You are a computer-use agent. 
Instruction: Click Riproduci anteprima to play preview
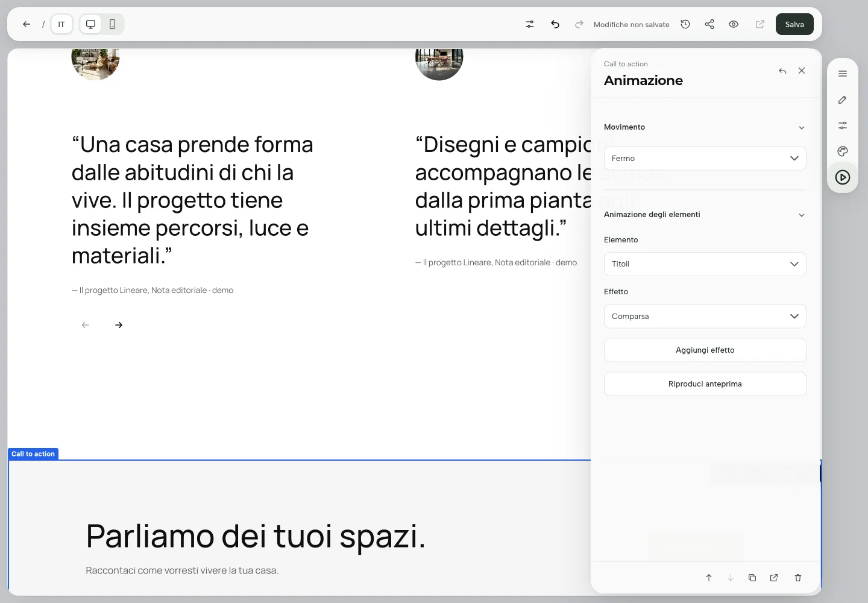705,384
